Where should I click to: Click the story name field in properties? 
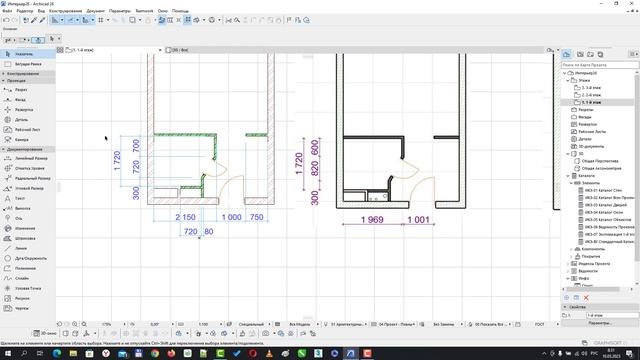612,315
